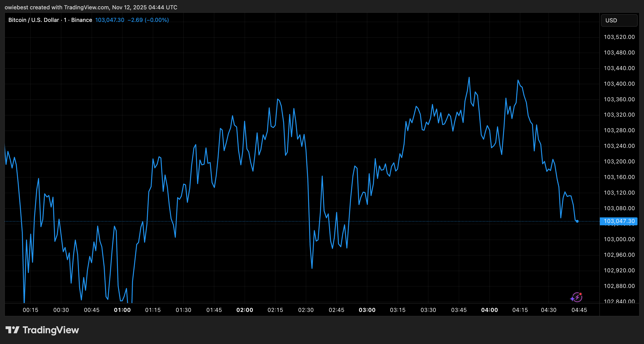Viewport: 644px width, 344px height.
Task: Click the blue 103,047.30 current price label
Action: [x=618, y=221]
